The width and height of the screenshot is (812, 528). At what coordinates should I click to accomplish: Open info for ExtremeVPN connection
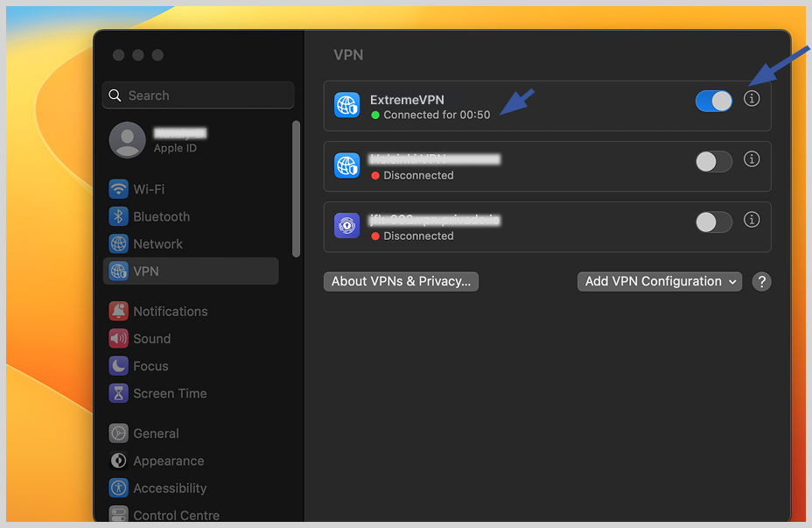[752, 98]
